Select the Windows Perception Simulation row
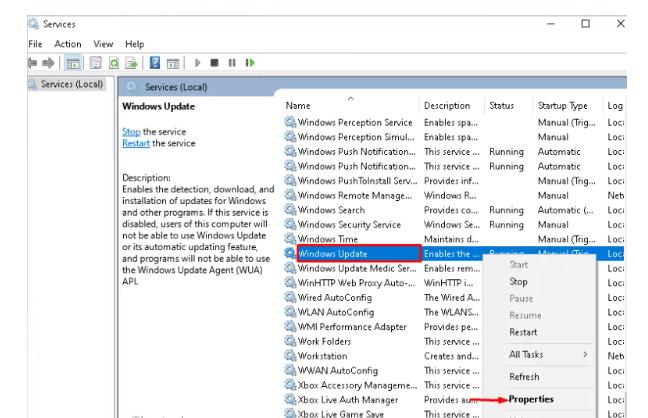Screen dimensions: 648x418 453,137
